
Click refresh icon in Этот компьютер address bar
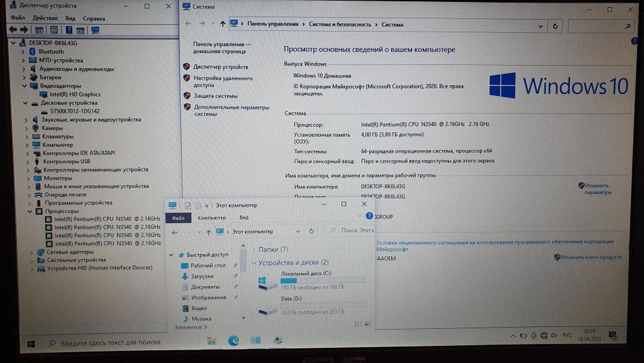click(311, 231)
